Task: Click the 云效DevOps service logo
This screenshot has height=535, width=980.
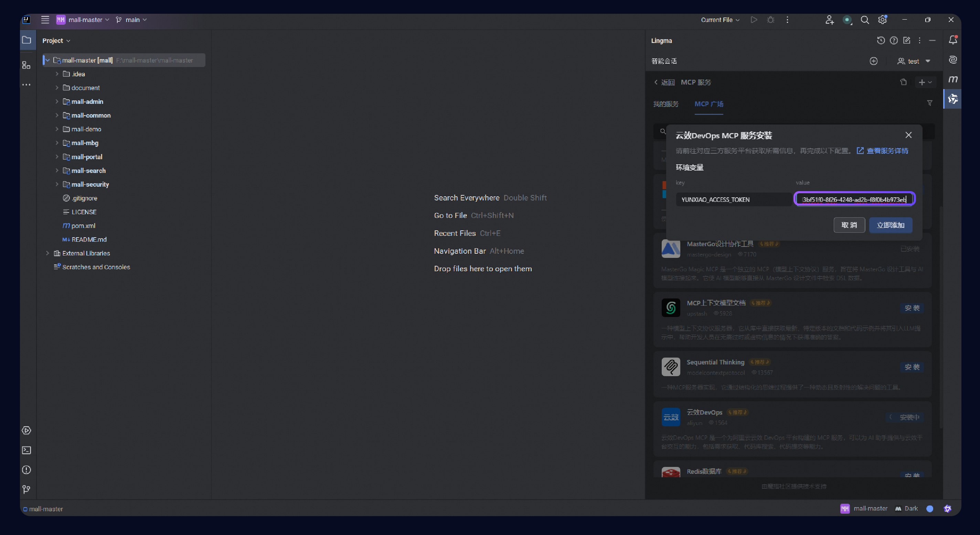Action: [x=671, y=417]
